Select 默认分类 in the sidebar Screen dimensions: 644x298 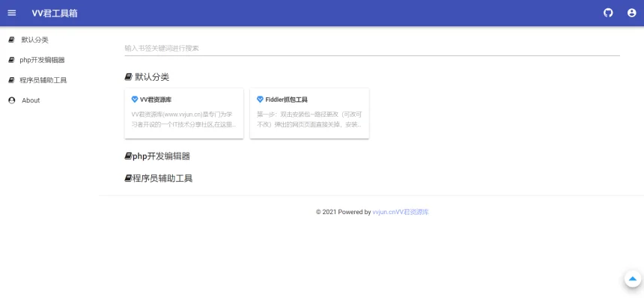click(35, 40)
